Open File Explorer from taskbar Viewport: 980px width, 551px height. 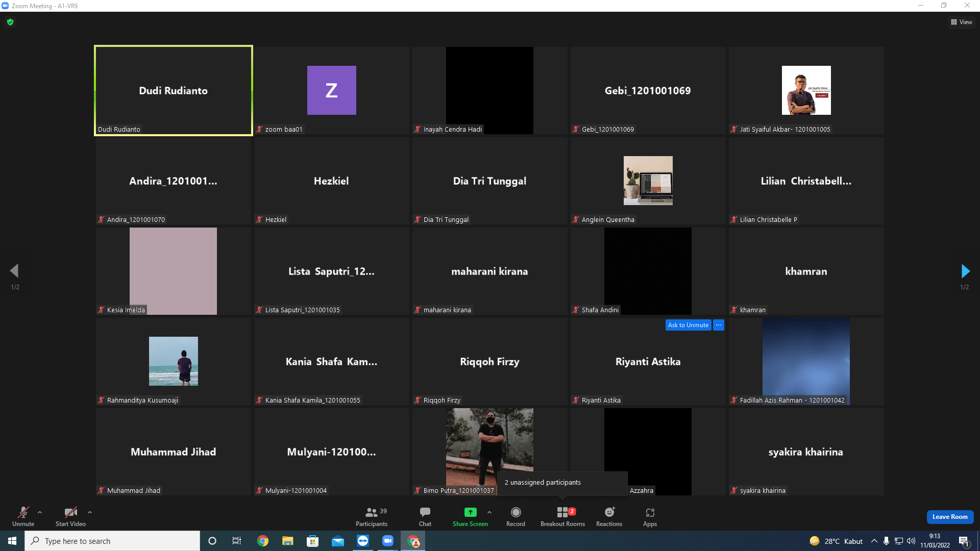coord(288,541)
